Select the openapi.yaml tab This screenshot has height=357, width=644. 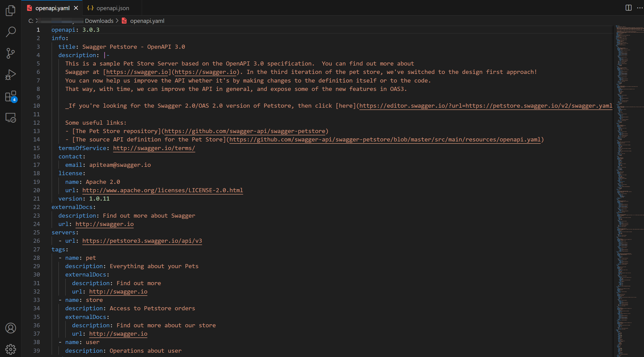click(52, 8)
